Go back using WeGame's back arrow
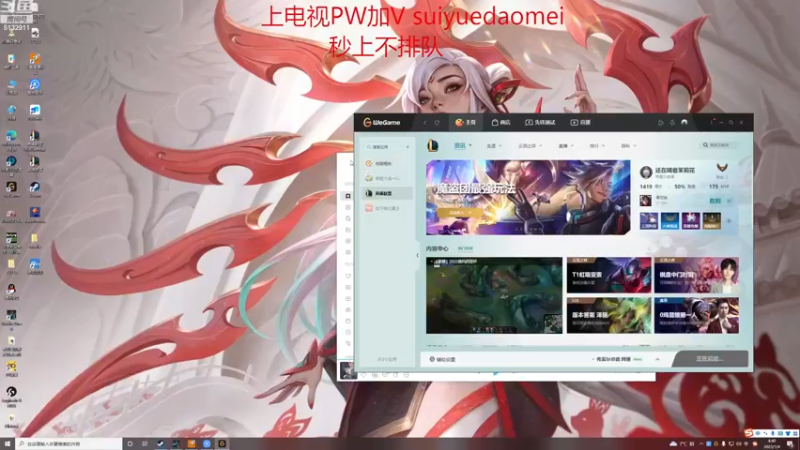The height and width of the screenshot is (450, 800). pos(424,122)
